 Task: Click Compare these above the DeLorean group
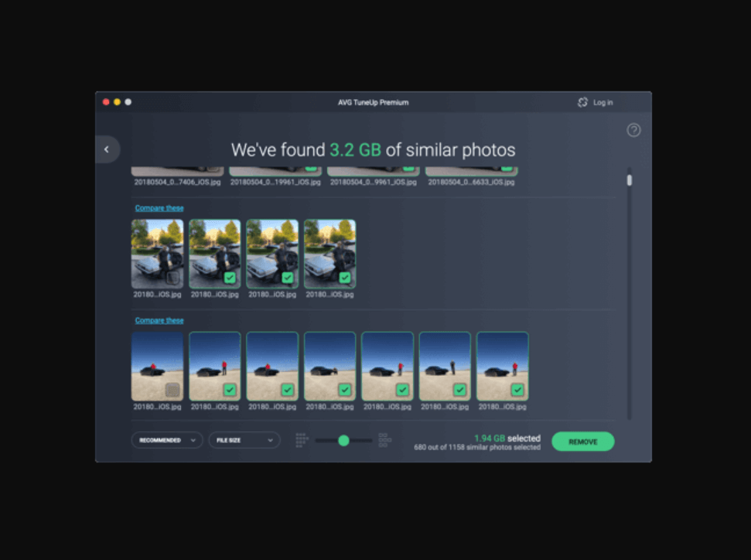(159, 207)
